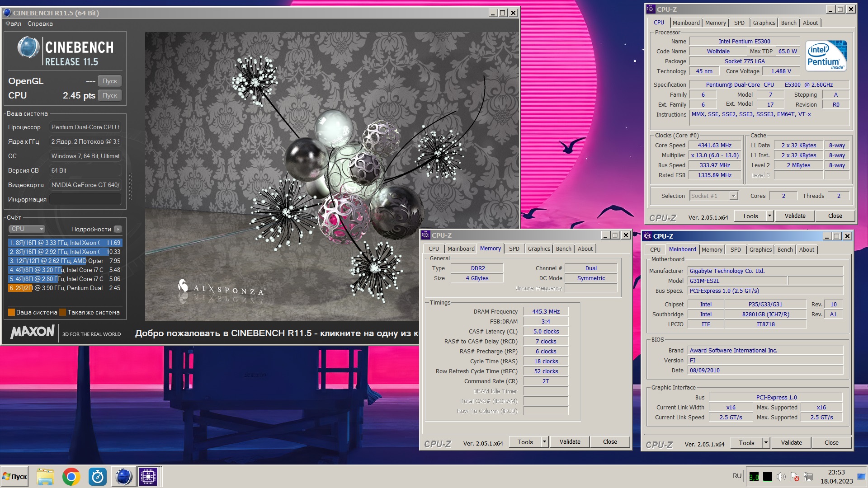This screenshot has height=488, width=868.
Task: Click the G31M-ES2L motherboard model field
Action: point(737,281)
